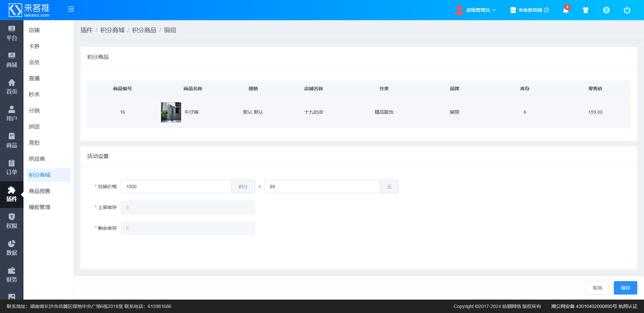Open the 财务 wallet icon section
Viewport: 644px width, 313px height.
[x=12, y=275]
